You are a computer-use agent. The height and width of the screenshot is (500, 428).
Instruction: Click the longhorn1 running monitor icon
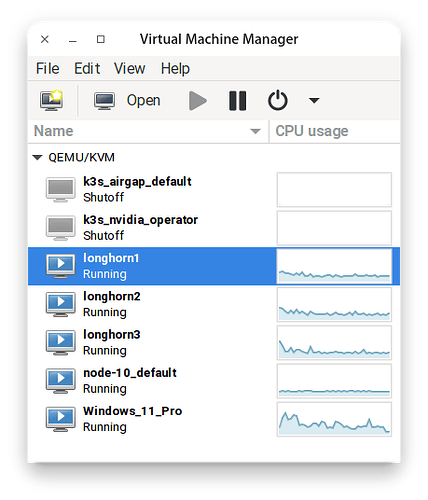coord(60,266)
